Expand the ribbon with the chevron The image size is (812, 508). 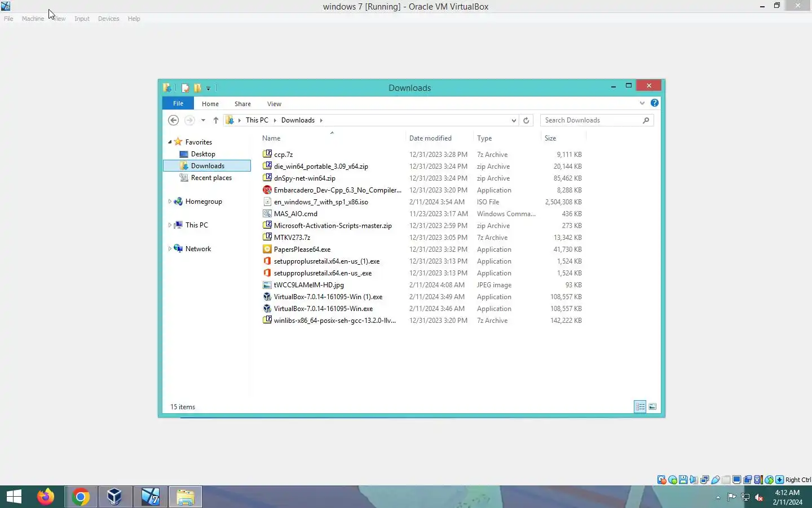click(x=642, y=103)
